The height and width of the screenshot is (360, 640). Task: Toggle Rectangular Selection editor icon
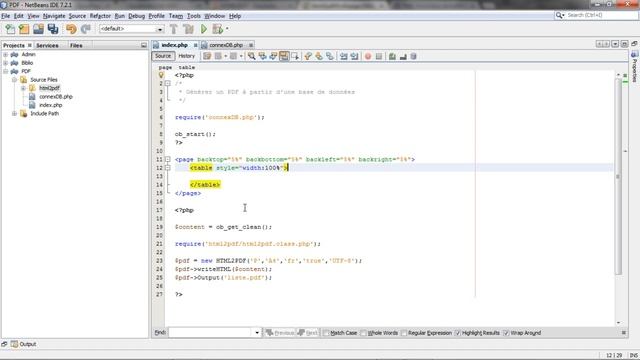point(295,56)
